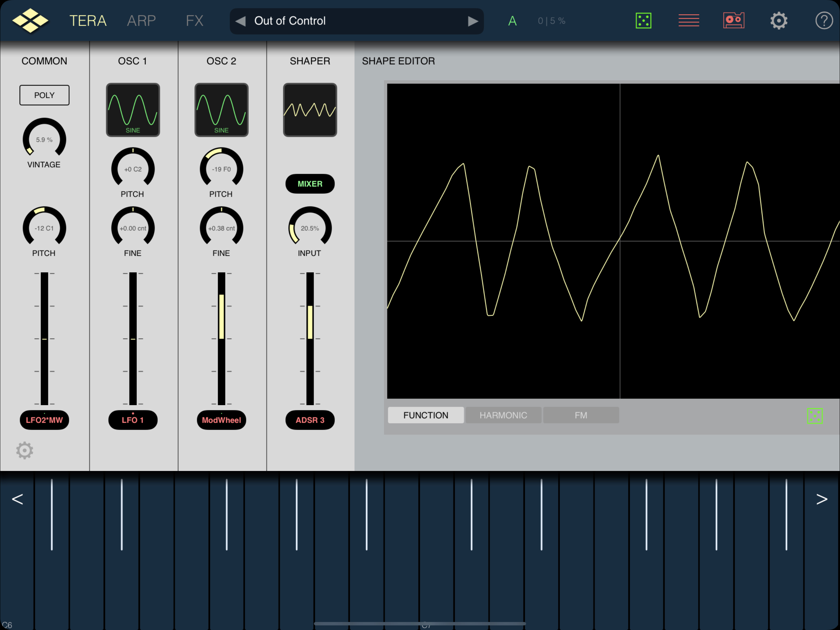
Task: Click the green dice randomize icon in top bar
Action: pos(643,21)
